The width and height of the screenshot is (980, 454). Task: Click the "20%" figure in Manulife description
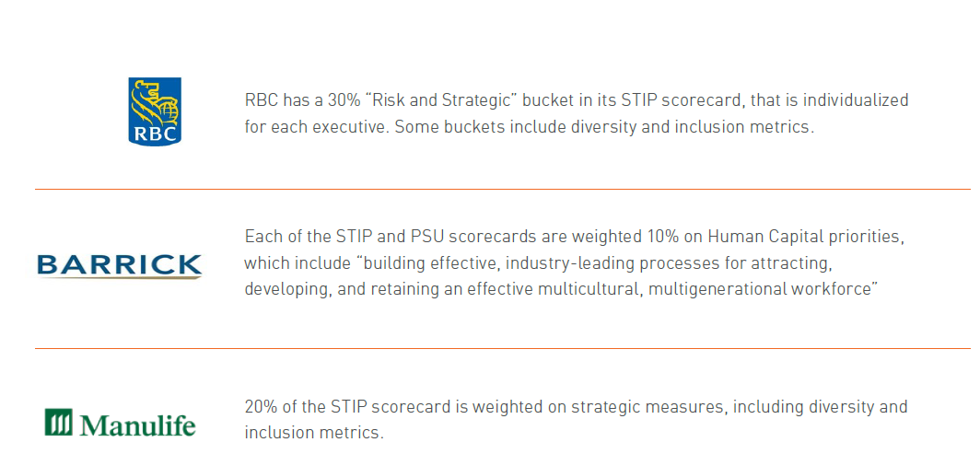(x=262, y=408)
